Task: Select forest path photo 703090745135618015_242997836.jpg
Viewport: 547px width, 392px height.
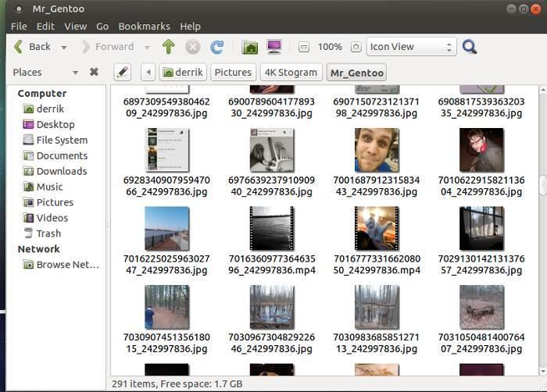Action: pos(166,307)
